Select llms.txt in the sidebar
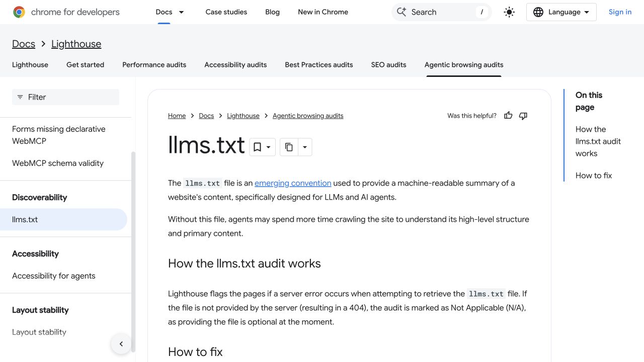This screenshot has width=644, height=362. [x=63, y=220]
